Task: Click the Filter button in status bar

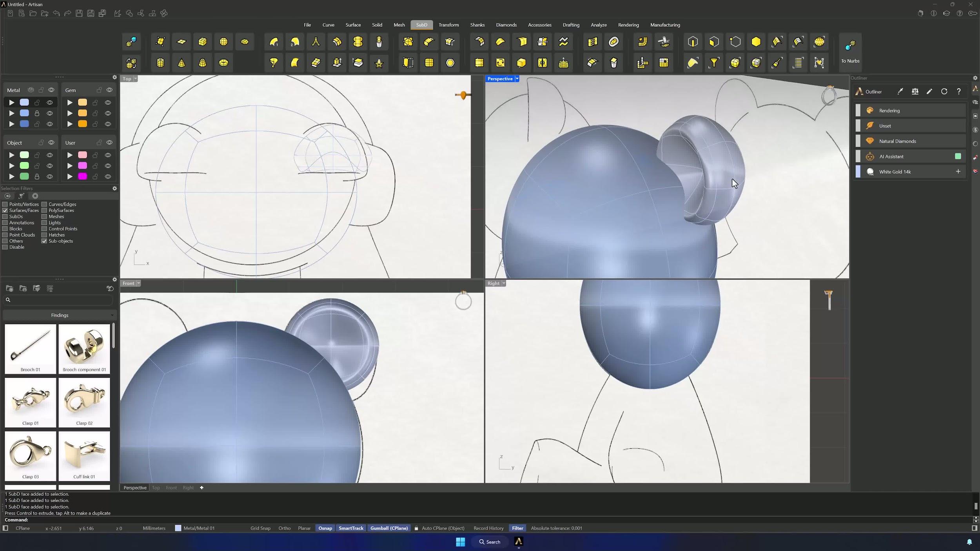Action: click(x=517, y=528)
